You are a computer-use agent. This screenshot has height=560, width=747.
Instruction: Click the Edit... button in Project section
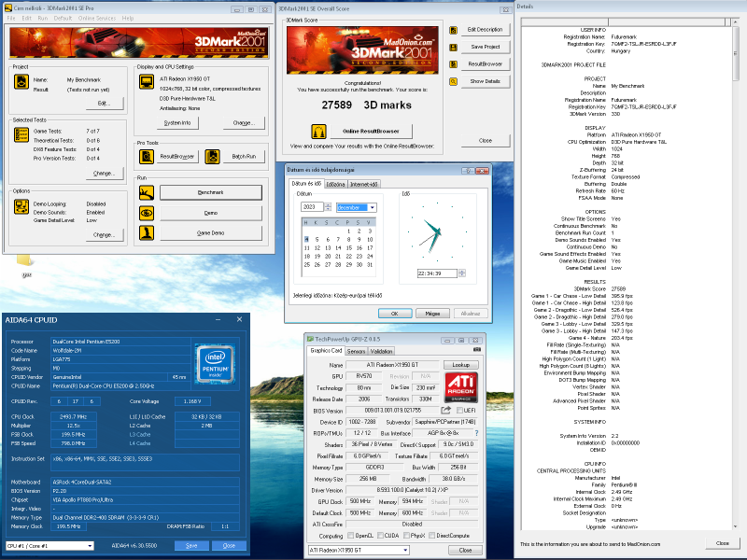104,104
